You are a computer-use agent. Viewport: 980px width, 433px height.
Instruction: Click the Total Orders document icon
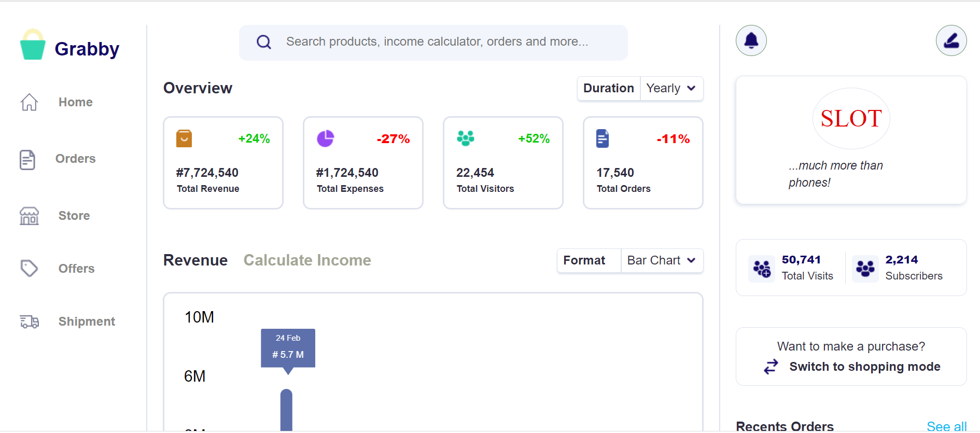pos(603,138)
